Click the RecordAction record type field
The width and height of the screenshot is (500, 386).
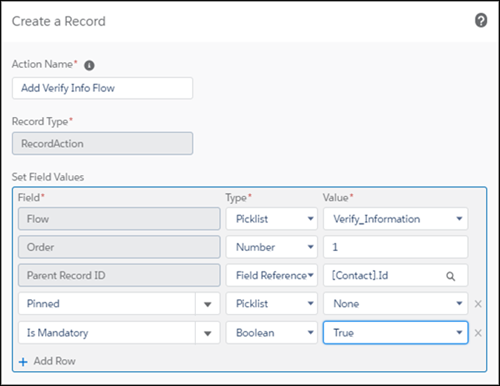coord(102,143)
